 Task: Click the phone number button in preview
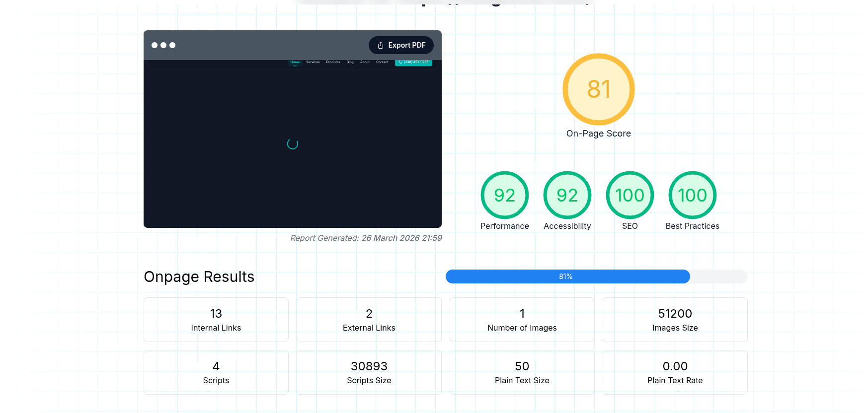coord(413,63)
